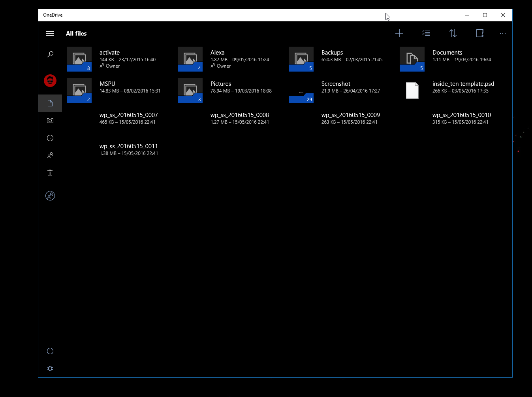The height and width of the screenshot is (397, 532).
Task: Click the view layout toolbar icon
Action: click(x=480, y=33)
